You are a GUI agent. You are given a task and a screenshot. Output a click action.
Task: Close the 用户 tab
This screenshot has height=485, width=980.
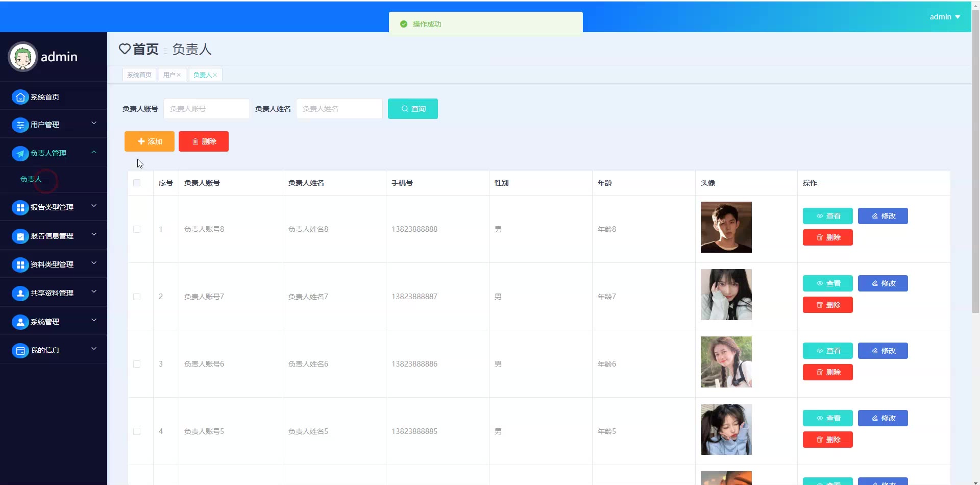(x=179, y=75)
